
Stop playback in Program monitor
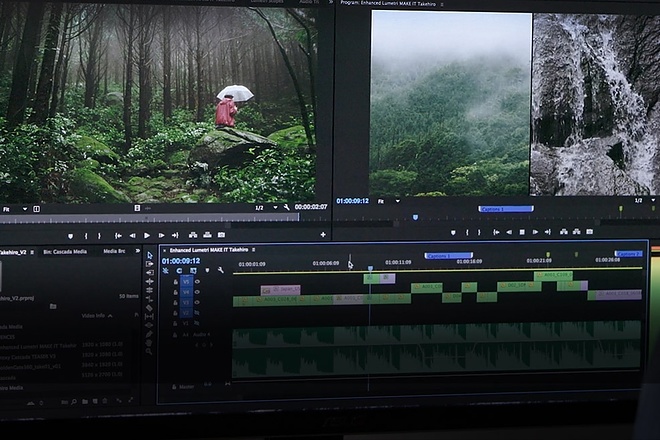pos(522,232)
